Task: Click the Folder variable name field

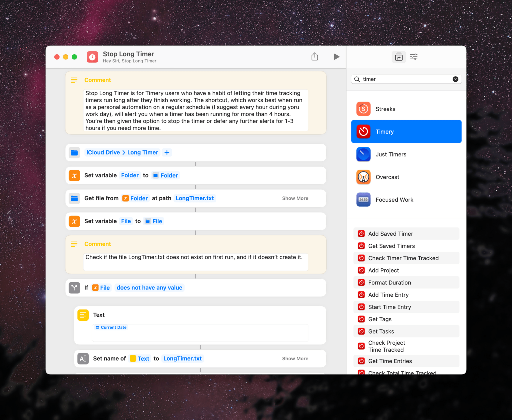Action: coord(130,175)
